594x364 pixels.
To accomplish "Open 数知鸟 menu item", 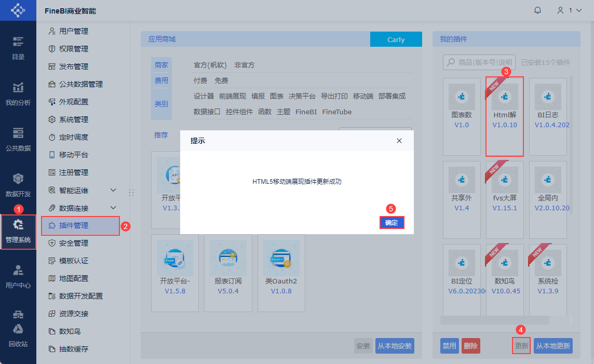I will coord(70,331).
